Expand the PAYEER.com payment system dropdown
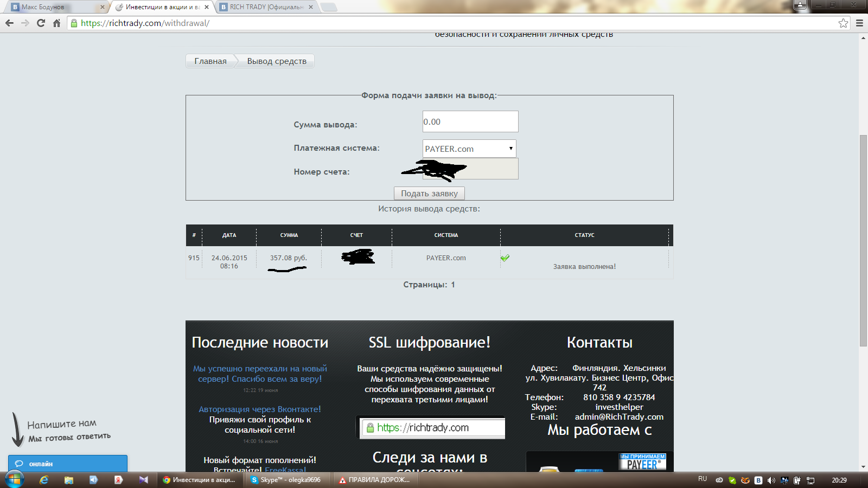Screen dimensions: 868x488 pos(469,149)
